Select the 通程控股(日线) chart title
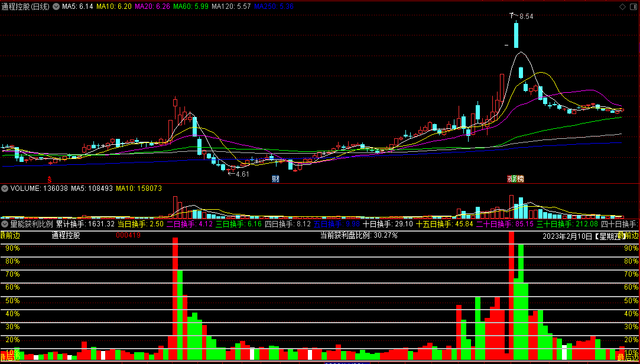640x364 pixels. click(x=25, y=6)
